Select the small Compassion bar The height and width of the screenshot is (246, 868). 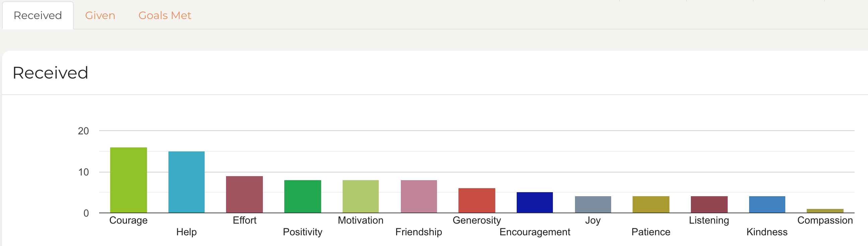pos(825,211)
